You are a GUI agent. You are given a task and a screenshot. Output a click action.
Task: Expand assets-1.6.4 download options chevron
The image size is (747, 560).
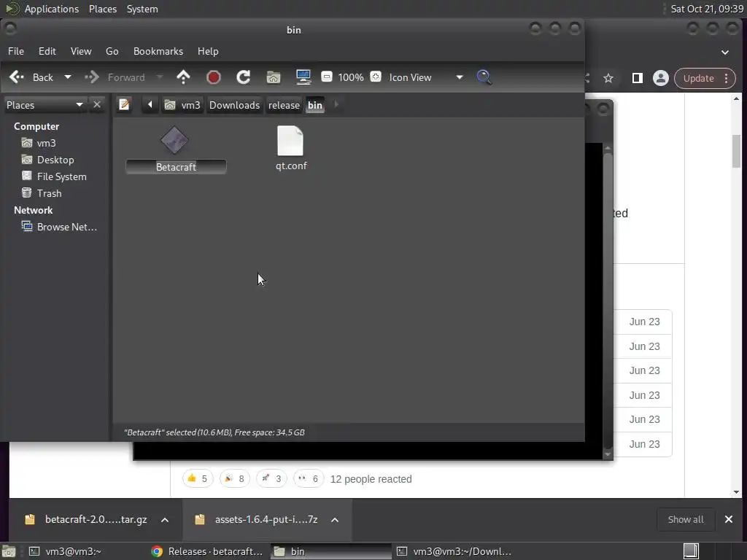pos(335,519)
